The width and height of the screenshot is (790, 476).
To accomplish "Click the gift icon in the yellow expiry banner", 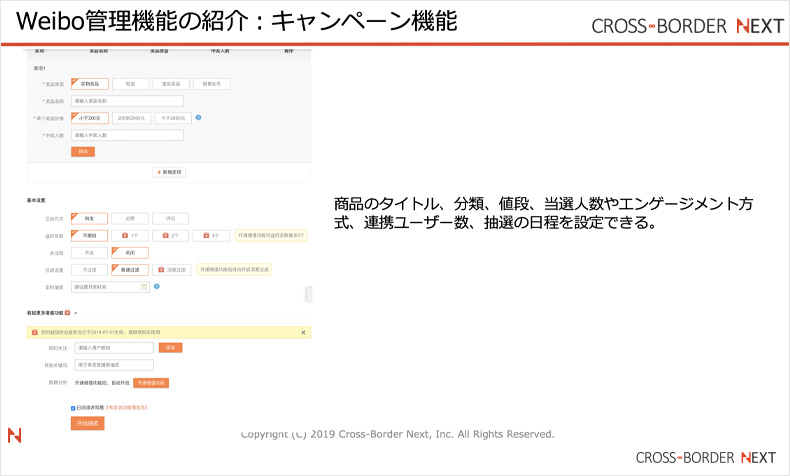I will (34, 332).
